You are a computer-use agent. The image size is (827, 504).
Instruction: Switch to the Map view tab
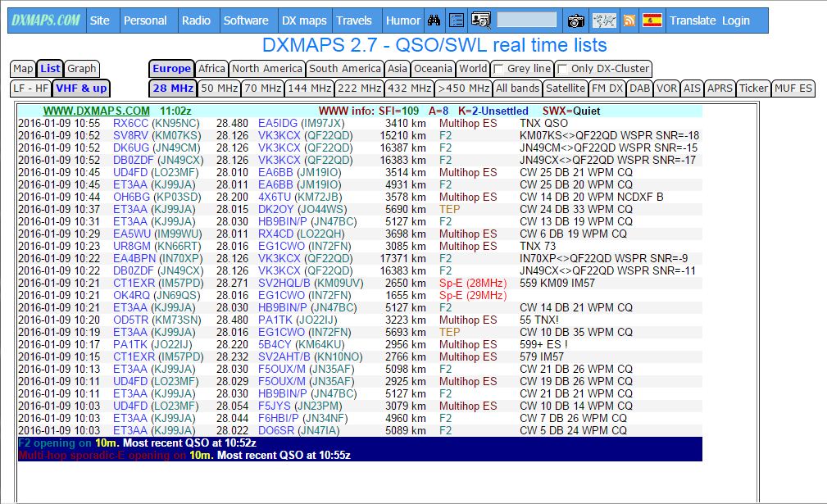[23, 69]
